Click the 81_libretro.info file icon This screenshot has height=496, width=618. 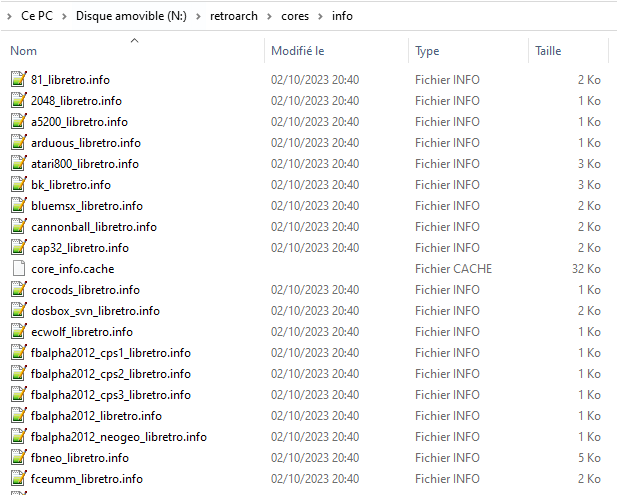18,79
